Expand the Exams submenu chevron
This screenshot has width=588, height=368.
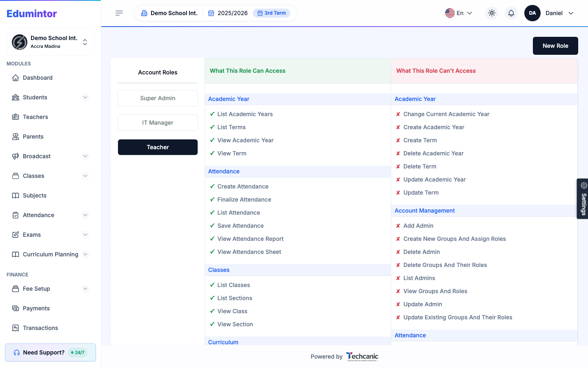[x=85, y=235]
